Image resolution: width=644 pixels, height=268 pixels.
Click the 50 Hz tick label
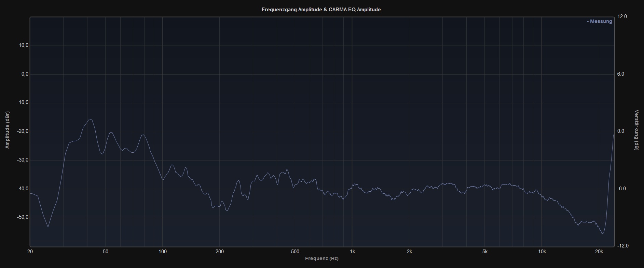[105, 252]
